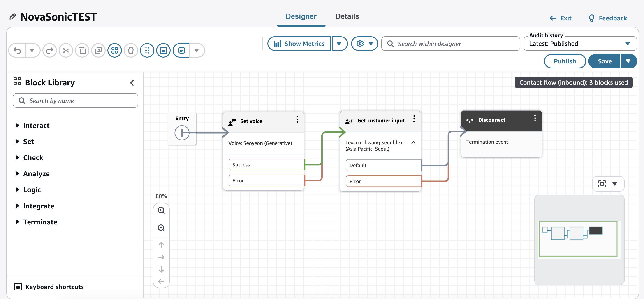The image size is (644, 299).
Task: Open Set voice block options menu
Action: (297, 120)
